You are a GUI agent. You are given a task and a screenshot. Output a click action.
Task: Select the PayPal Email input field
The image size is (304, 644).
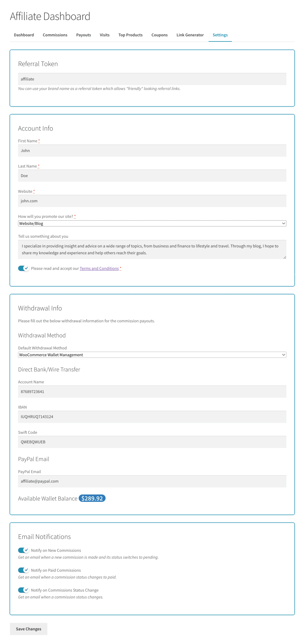pos(152,481)
